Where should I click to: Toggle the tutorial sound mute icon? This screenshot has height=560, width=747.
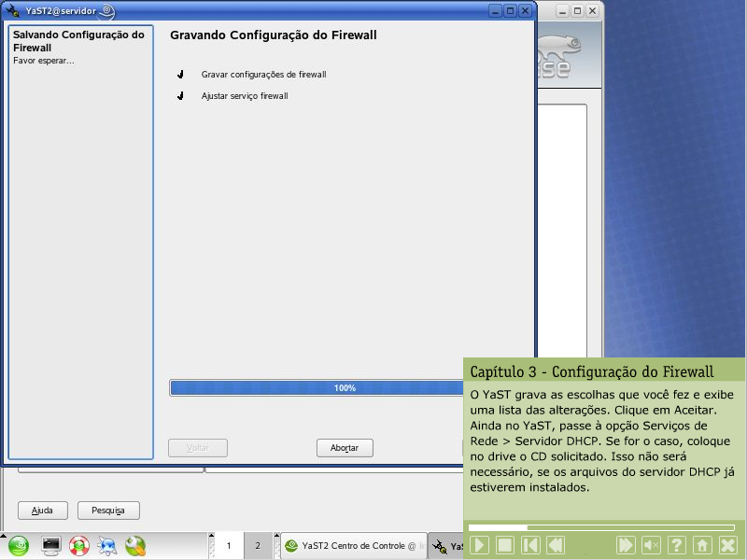click(x=652, y=545)
